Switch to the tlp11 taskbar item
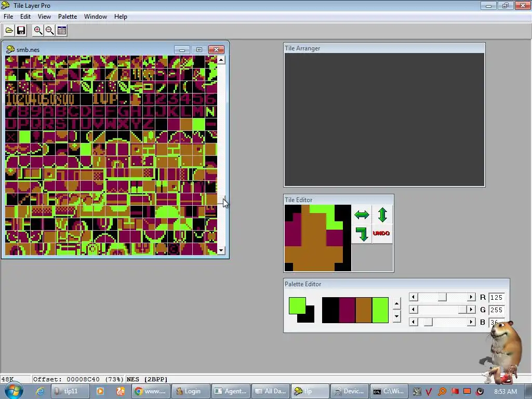This screenshot has height=399, width=532. (70, 391)
